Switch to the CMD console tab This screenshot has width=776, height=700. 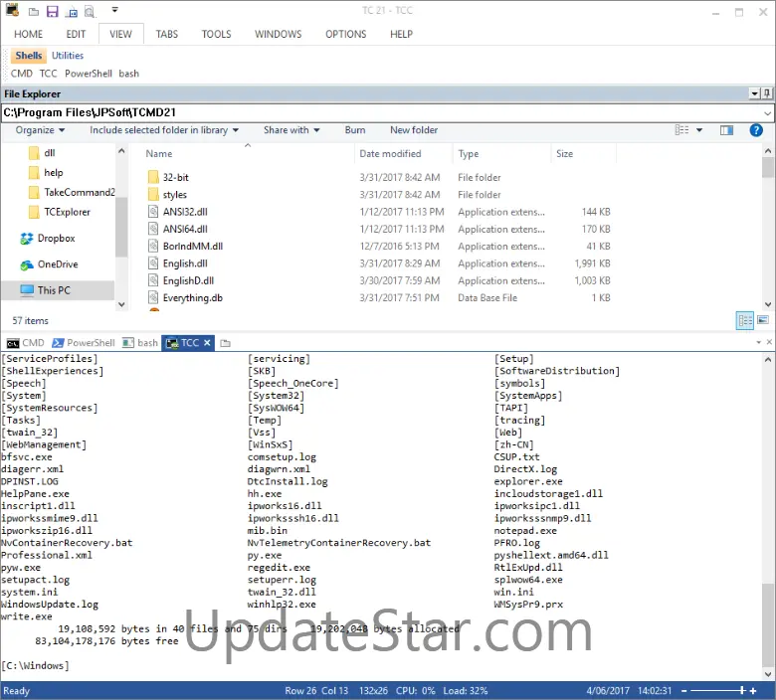pos(26,343)
